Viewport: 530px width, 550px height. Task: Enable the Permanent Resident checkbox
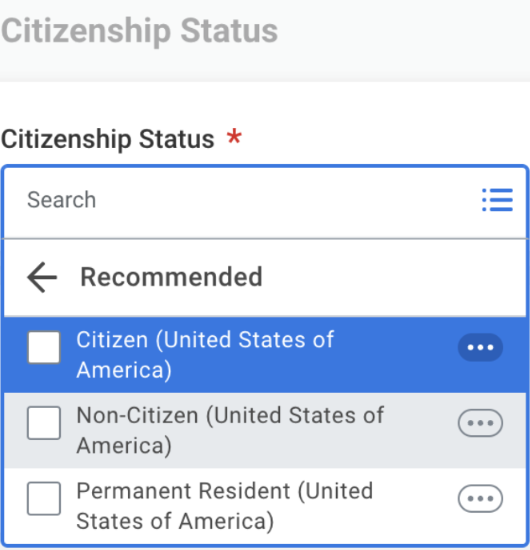click(44, 498)
